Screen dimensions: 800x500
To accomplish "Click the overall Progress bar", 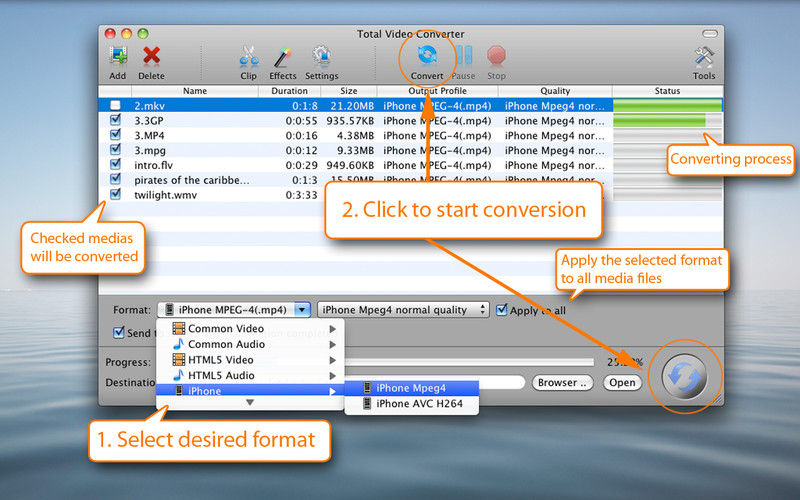I will coord(469,362).
